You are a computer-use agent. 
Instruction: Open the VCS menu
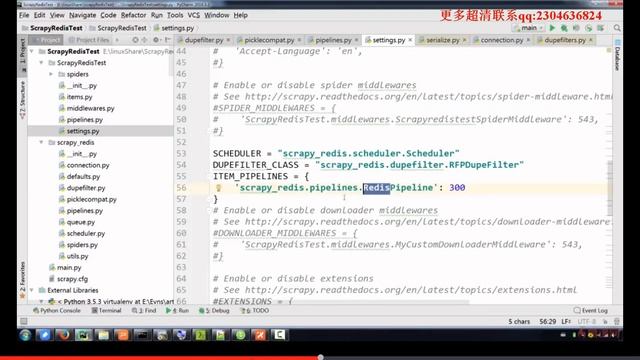[x=193, y=15]
